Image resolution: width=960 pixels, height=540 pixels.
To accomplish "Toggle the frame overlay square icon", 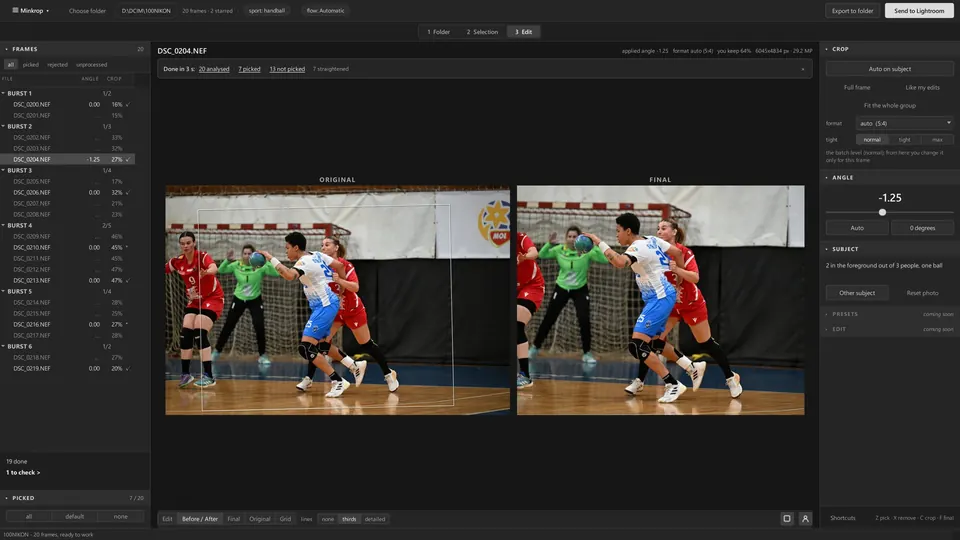I will tap(787, 519).
